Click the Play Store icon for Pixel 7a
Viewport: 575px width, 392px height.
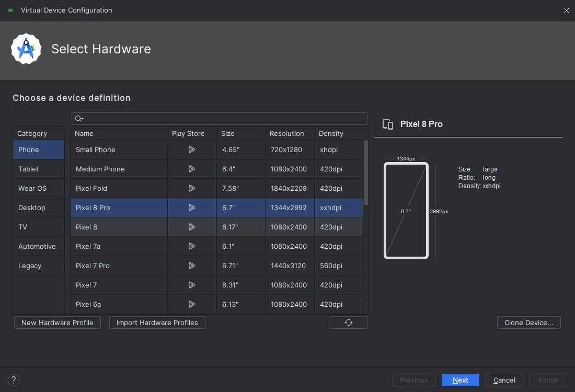pos(192,246)
